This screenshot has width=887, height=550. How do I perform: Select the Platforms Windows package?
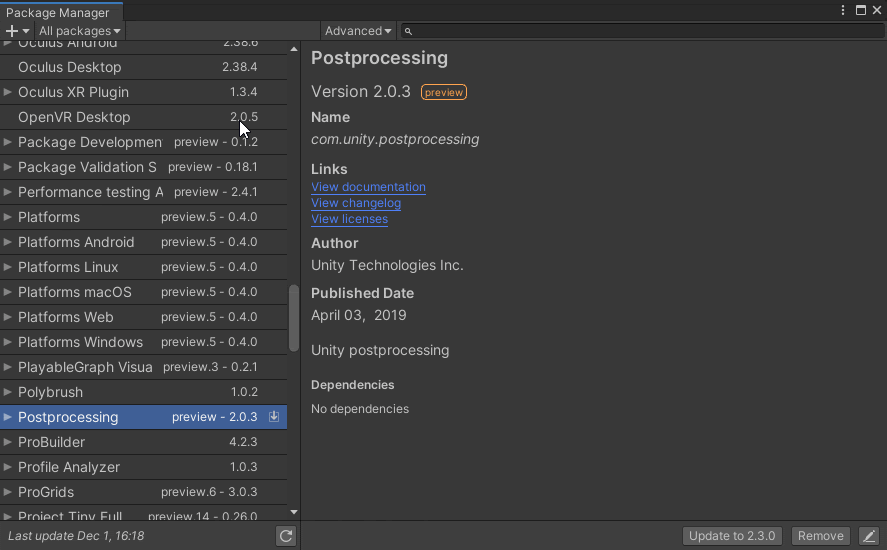[x=143, y=342]
